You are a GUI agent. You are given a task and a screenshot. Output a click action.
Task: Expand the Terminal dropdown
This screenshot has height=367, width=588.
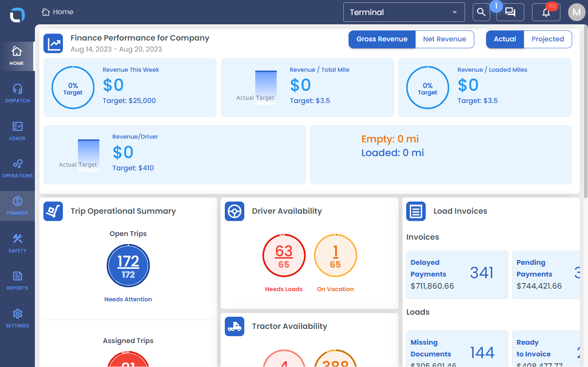(x=404, y=12)
